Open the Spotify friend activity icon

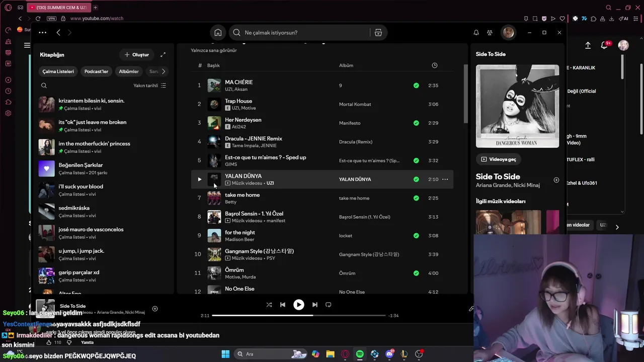pyautogui.click(x=490, y=33)
